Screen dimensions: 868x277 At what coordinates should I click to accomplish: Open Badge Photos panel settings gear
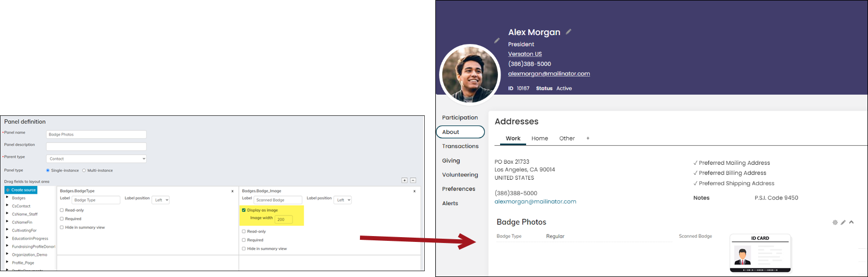pos(835,222)
